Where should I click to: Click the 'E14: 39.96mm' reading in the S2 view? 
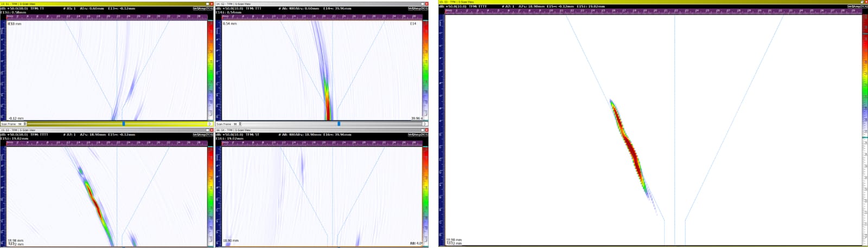337,9
